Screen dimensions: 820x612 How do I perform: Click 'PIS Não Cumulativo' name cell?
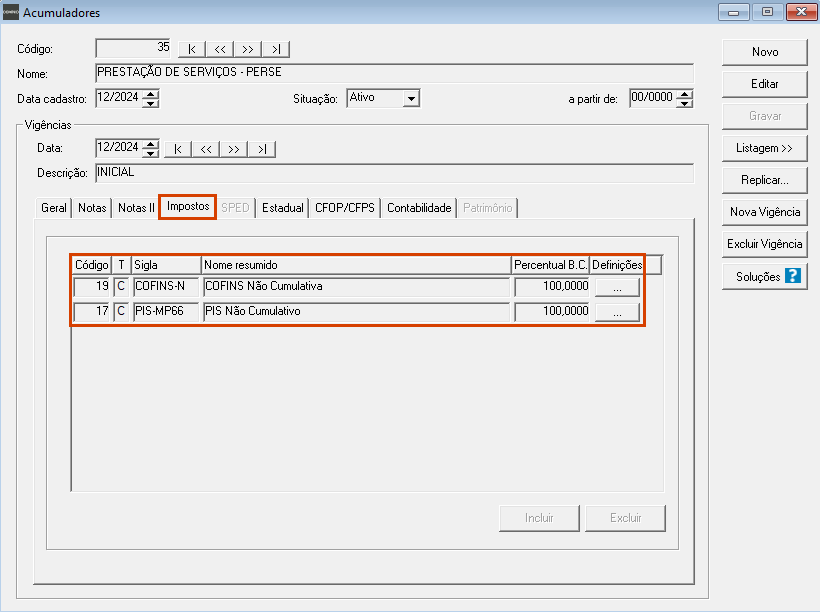356,312
